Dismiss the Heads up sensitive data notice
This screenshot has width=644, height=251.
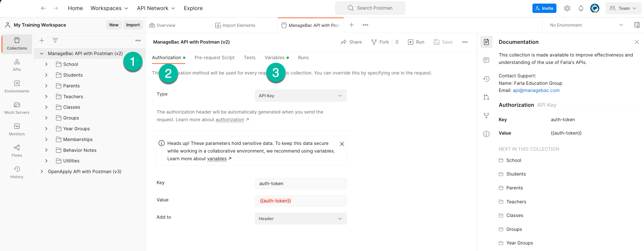tap(342, 144)
